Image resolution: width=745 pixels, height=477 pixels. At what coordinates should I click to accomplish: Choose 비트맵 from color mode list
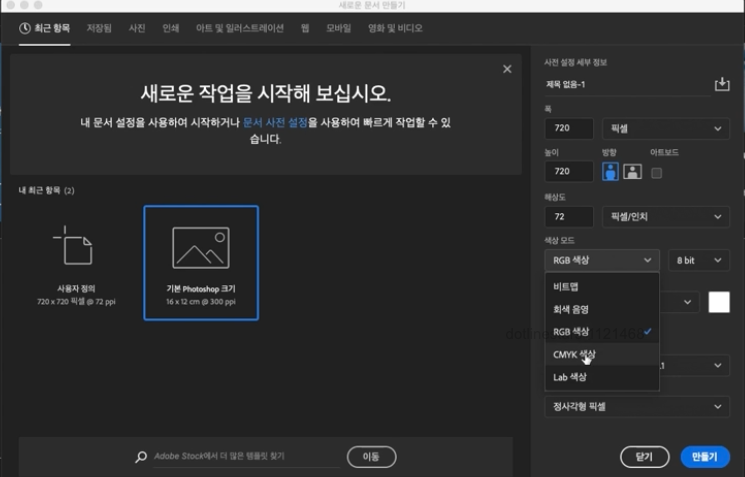pyautogui.click(x=602, y=286)
